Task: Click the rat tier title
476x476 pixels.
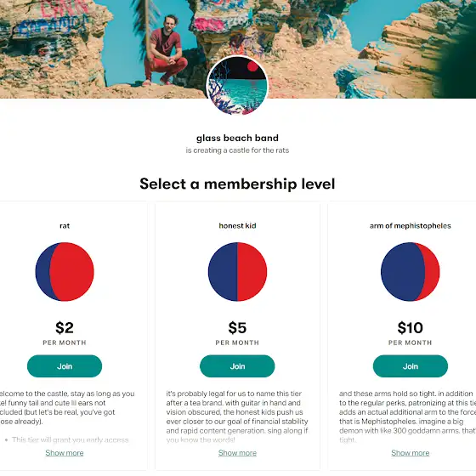Action: [x=65, y=226]
